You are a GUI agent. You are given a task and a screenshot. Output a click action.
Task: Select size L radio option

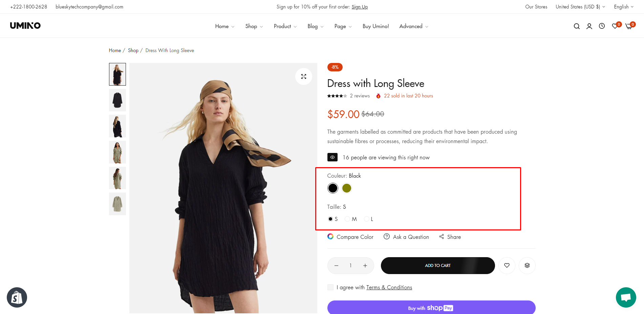tap(367, 219)
